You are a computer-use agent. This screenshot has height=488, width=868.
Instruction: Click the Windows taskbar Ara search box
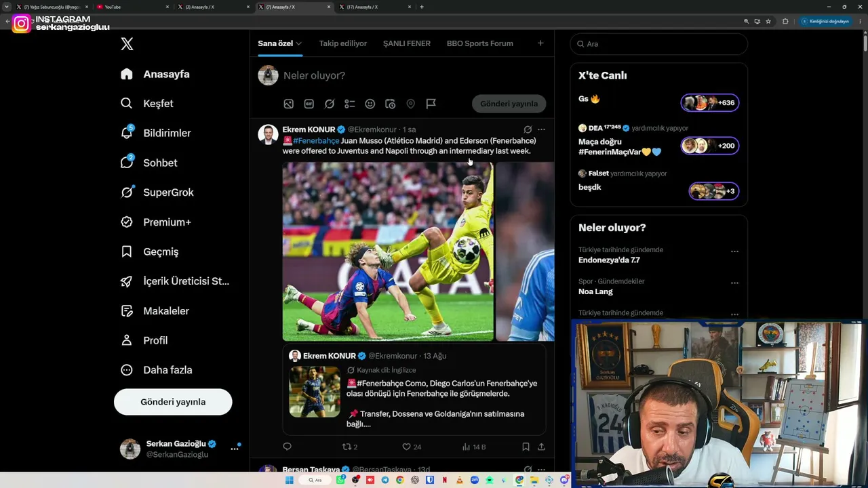(x=315, y=480)
